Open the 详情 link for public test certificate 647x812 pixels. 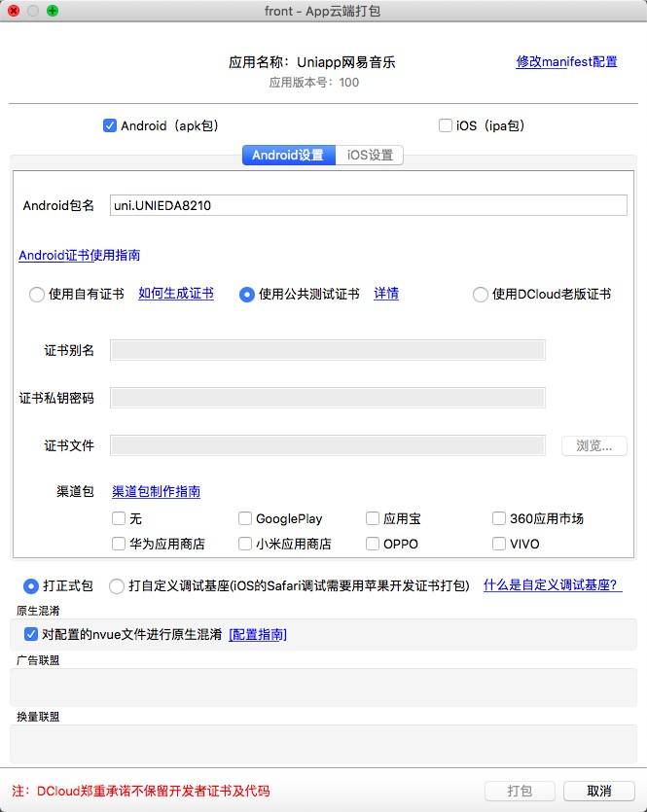point(386,294)
